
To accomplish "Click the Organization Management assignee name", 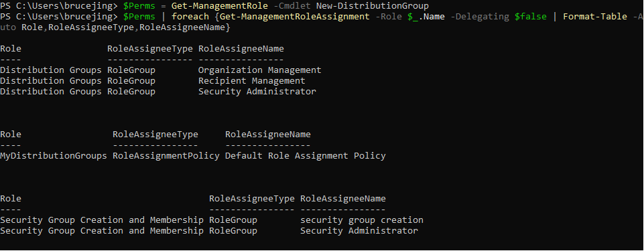I will point(259,70).
